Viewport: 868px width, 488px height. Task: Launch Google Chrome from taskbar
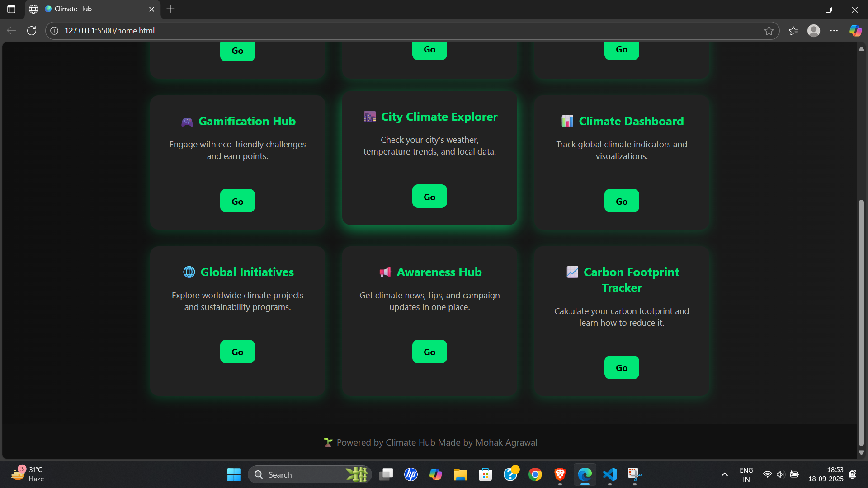[535, 474]
